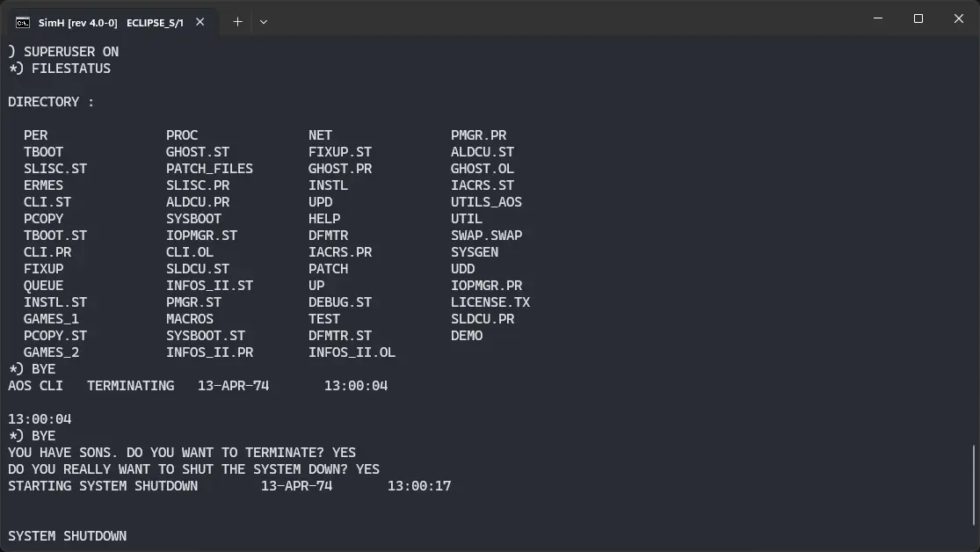Click the STARTING SYSTEM SHUTDOWN message
Screen dimensions: 980x552
(x=102, y=485)
